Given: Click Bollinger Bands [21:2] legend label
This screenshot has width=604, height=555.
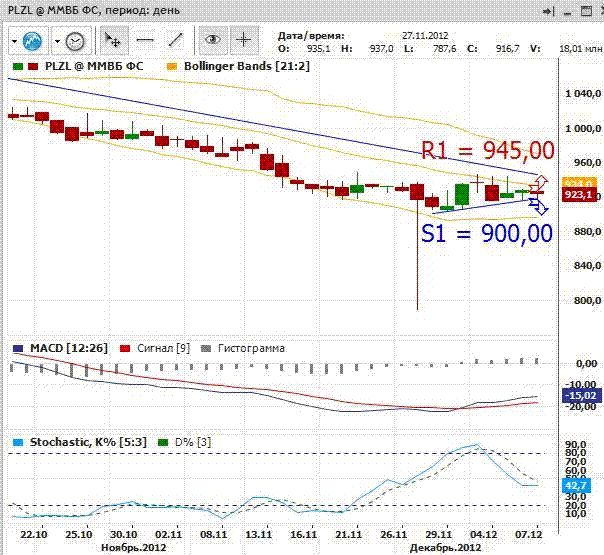Looking at the screenshot, I should 247,66.
